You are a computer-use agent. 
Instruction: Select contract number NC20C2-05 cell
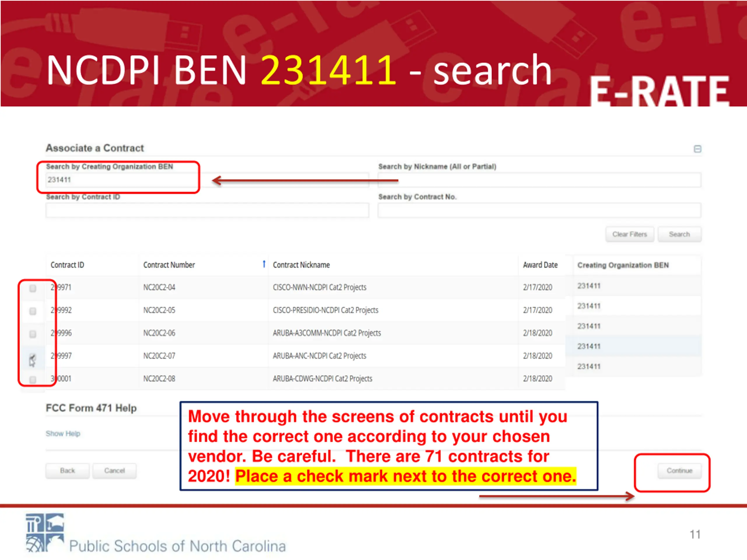coord(159,310)
